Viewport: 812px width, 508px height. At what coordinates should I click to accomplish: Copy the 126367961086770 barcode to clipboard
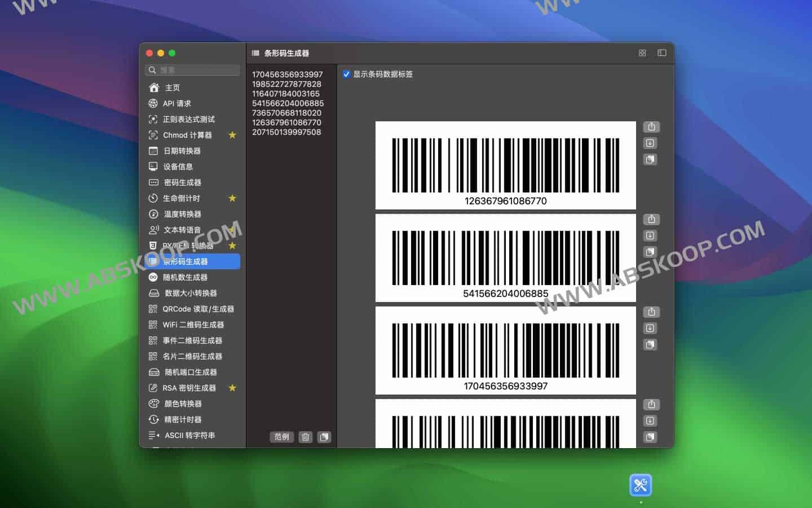[650, 160]
